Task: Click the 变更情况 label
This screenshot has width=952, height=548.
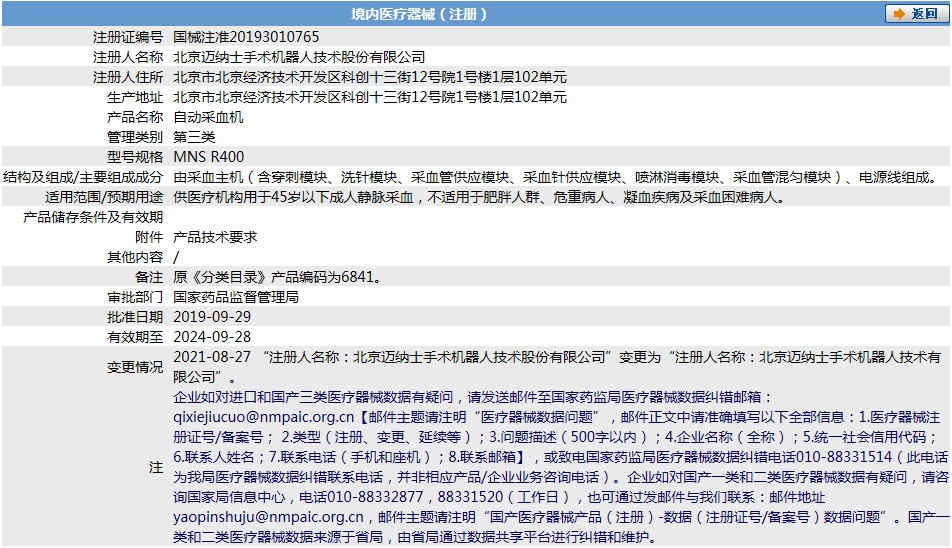Action: (x=135, y=367)
